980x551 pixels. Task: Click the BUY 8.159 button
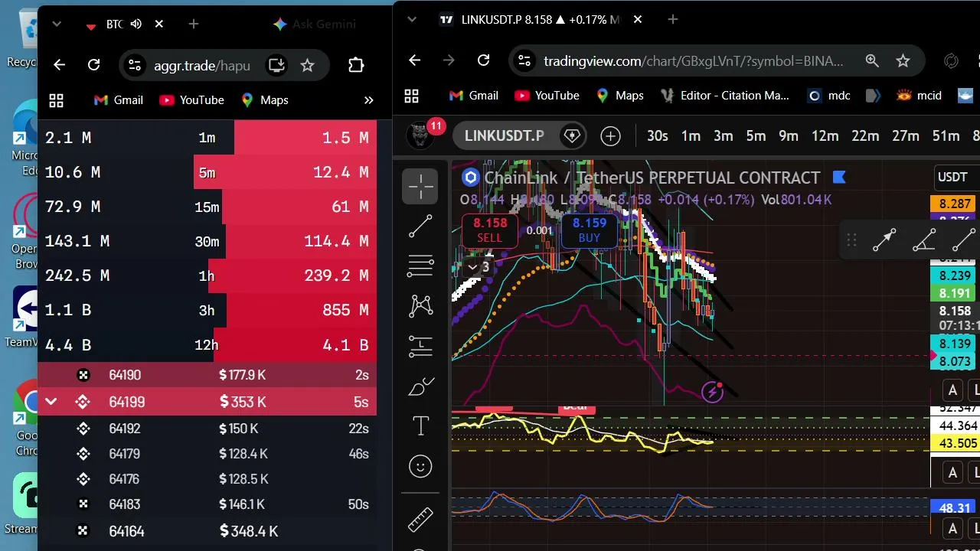(x=590, y=230)
